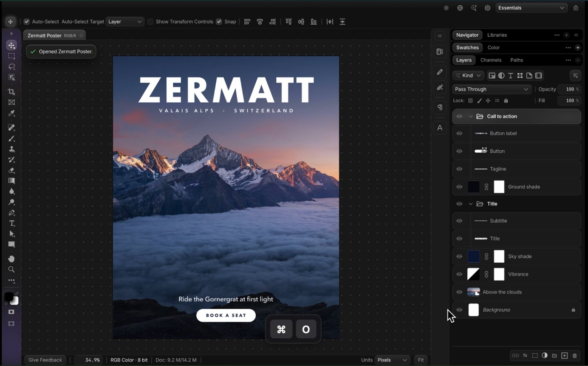Open the Pass Through blend mode dropdown

click(x=492, y=89)
